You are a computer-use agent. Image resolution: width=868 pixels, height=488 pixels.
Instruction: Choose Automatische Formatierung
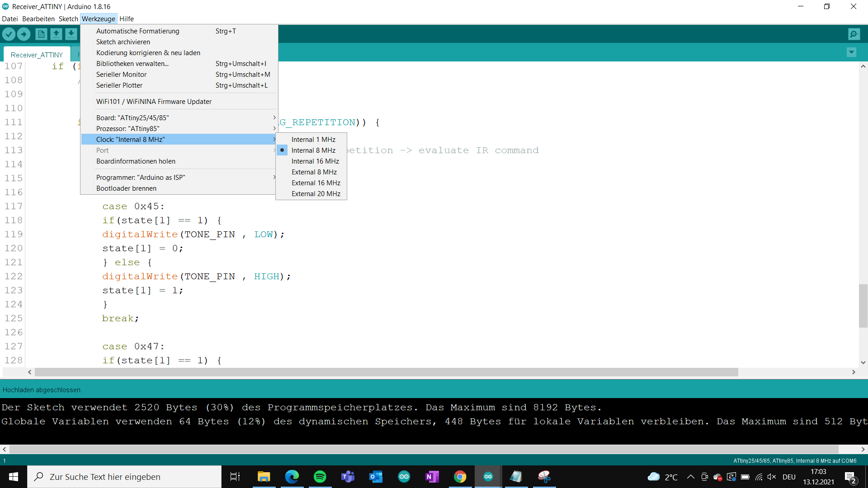coord(179,31)
